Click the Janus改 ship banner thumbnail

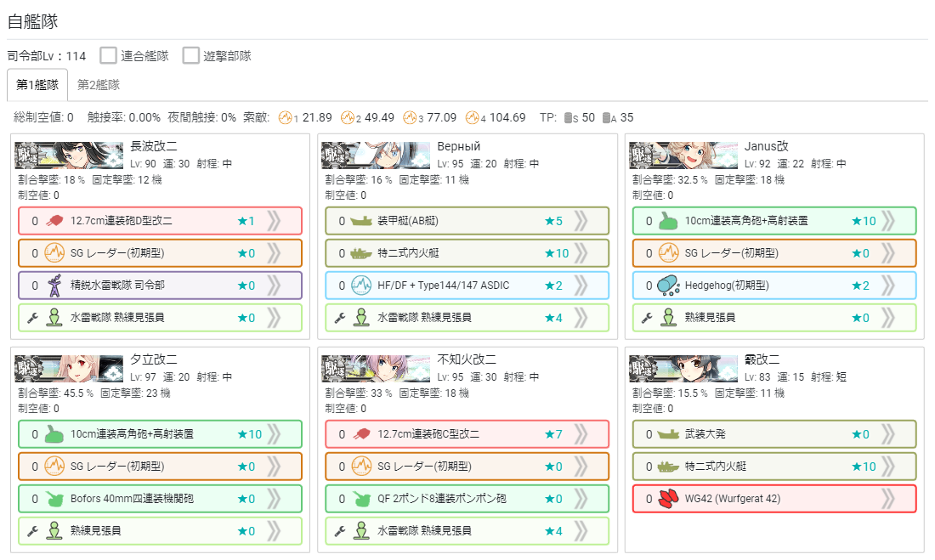pyautogui.click(x=683, y=156)
